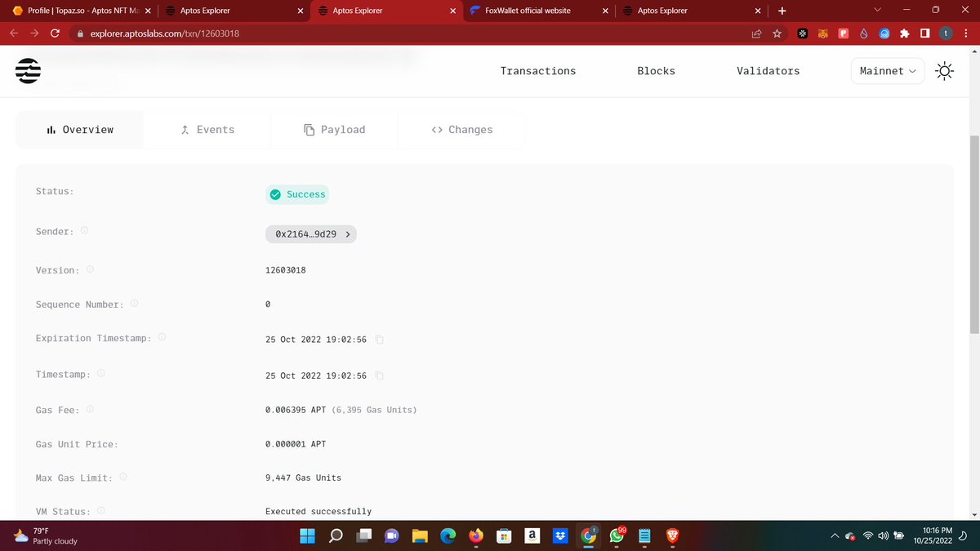This screenshot has width=980, height=551.
Task: Switch to the Payload tab
Action: pyautogui.click(x=334, y=130)
